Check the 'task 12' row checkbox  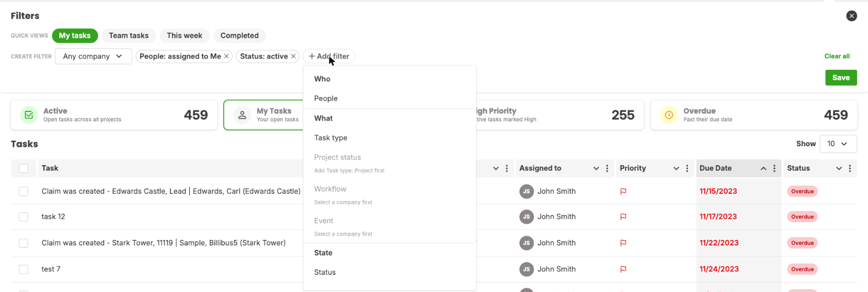tap(23, 217)
